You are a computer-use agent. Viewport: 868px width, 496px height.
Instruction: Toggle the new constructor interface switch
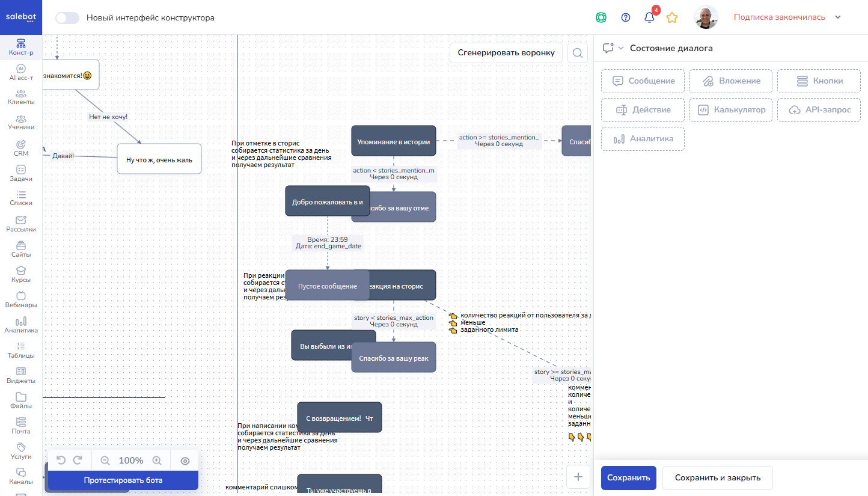67,17
